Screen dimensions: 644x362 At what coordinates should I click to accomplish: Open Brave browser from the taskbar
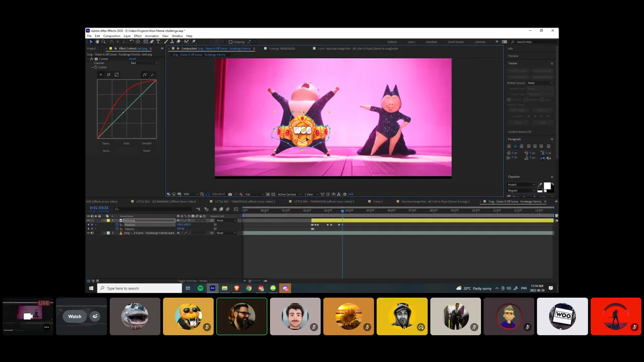click(x=236, y=288)
